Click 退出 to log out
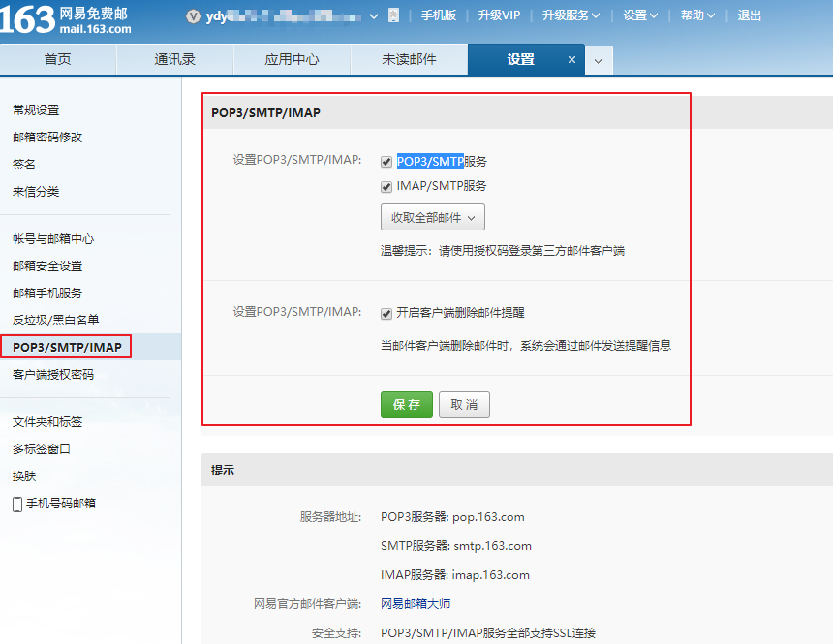The image size is (833, 644). click(x=749, y=15)
